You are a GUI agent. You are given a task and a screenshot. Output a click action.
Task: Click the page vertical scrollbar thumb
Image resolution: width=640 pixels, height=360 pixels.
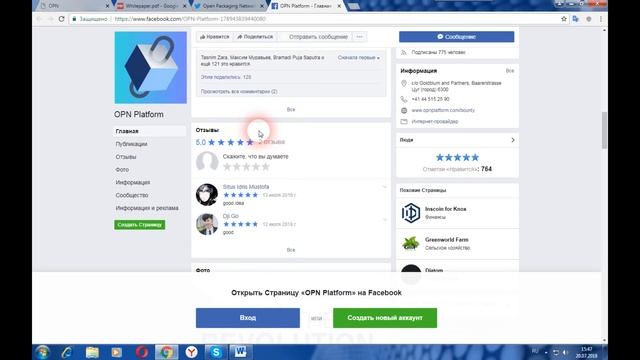pos(604,131)
